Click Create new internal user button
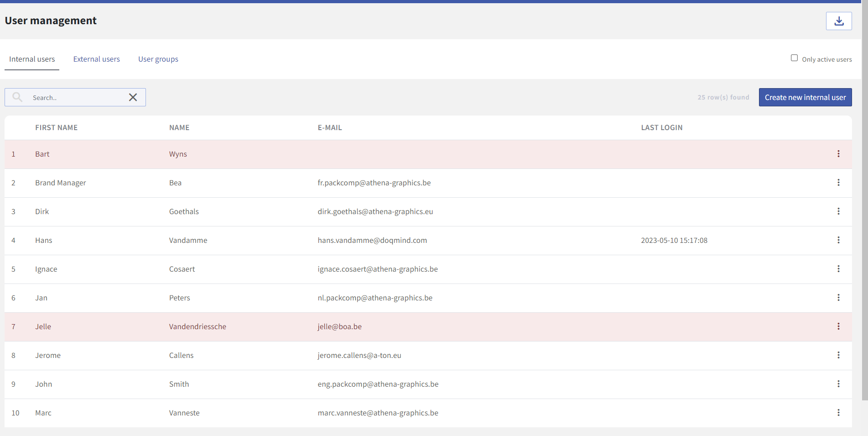The width and height of the screenshot is (868, 436). [805, 97]
